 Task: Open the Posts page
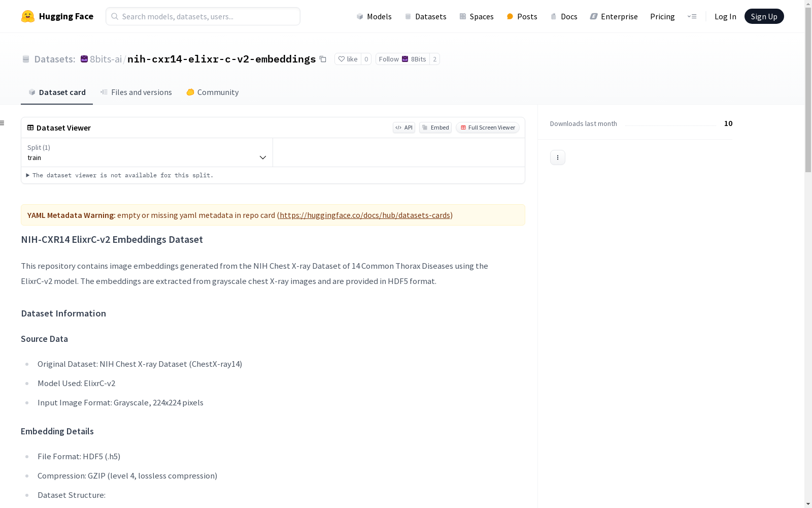click(522, 16)
